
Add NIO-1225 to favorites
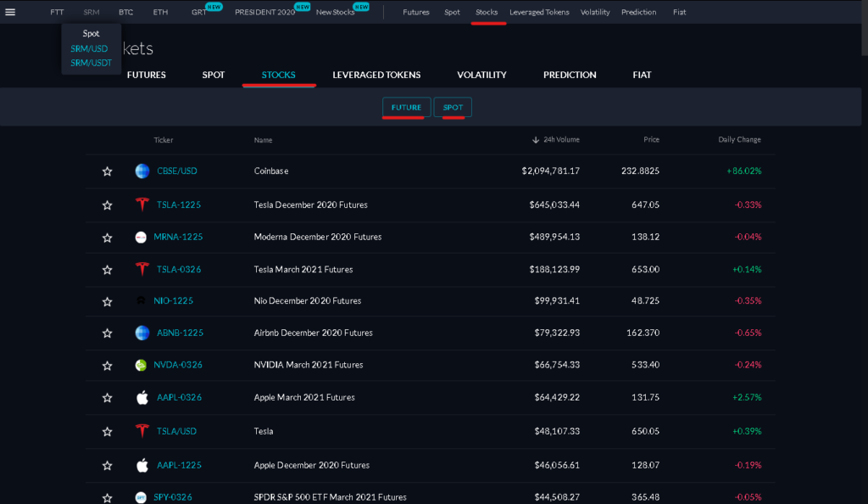click(108, 302)
